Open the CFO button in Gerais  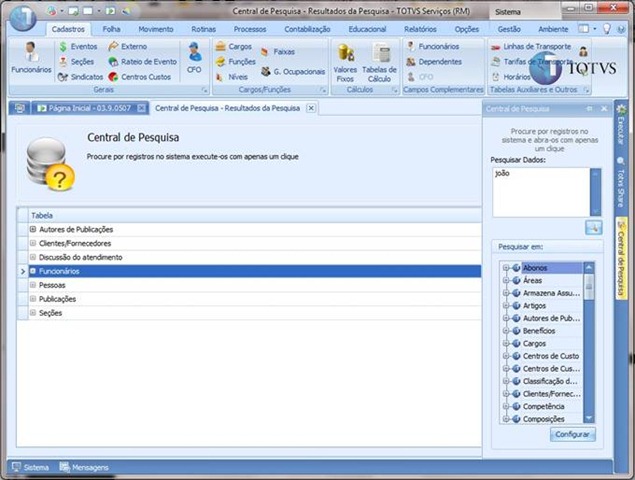(194, 58)
